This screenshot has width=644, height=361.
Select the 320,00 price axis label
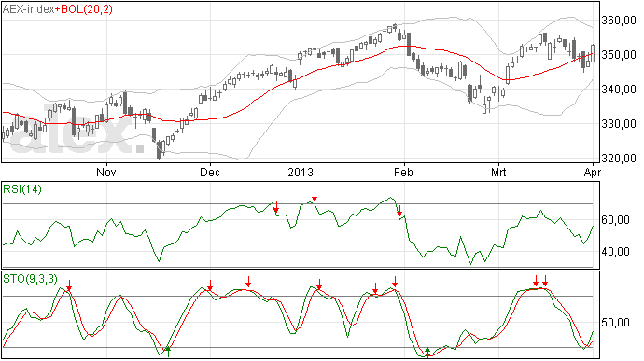coord(619,159)
